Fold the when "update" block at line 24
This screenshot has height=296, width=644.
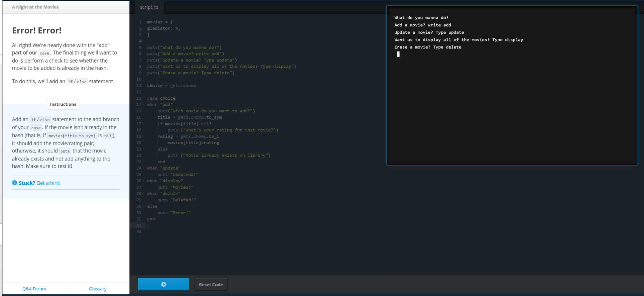click(x=144, y=168)
